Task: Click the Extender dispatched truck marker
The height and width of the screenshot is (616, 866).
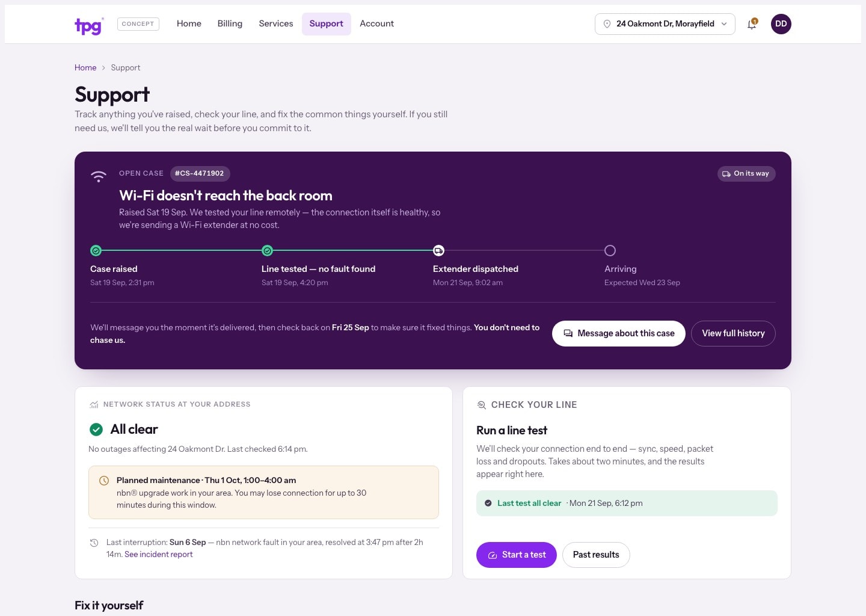Action: (x=439, y=250)
